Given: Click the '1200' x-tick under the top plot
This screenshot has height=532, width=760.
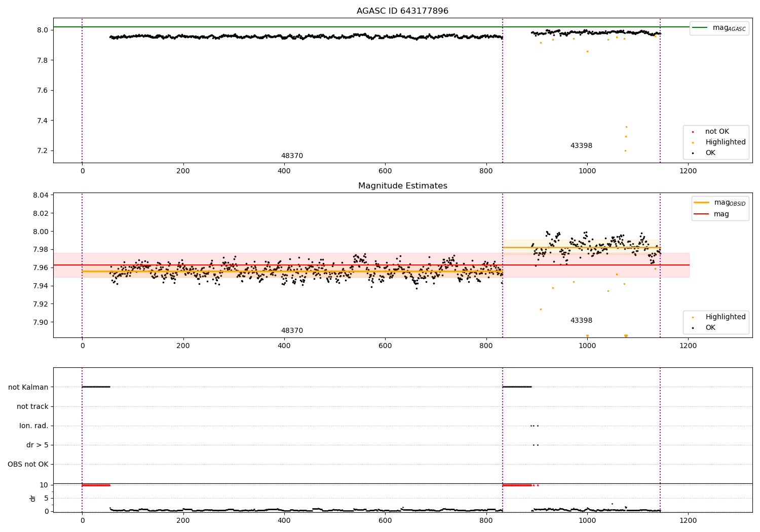Looking at the screenshot, I should (688, 171).
